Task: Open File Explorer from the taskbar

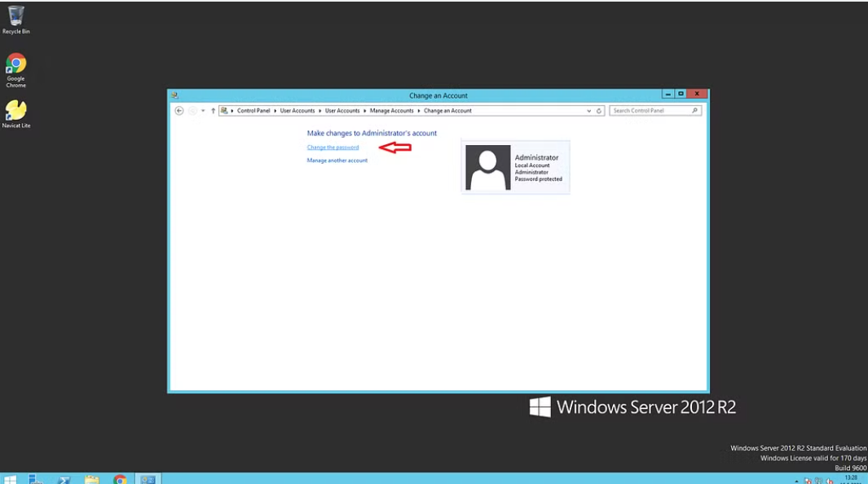Action: 92,479
